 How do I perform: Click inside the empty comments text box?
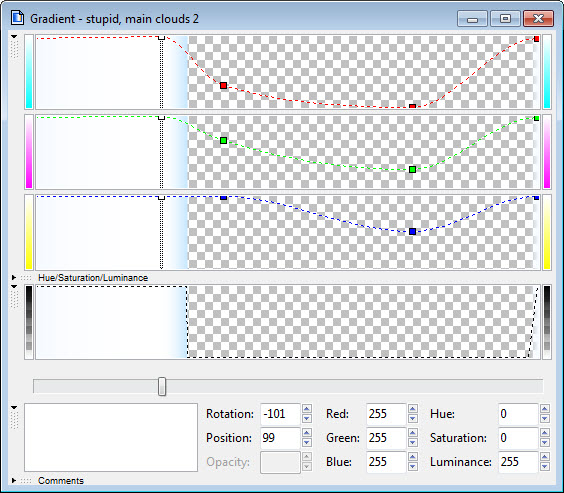click(x=111, y=437)
